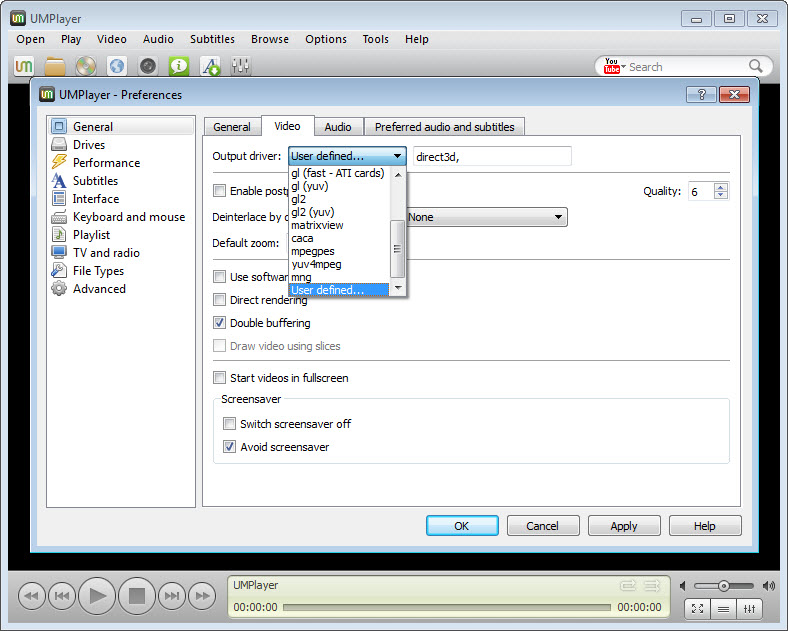Check Start videos in fullscreen

pyautogui.click(x=219, y=377)
